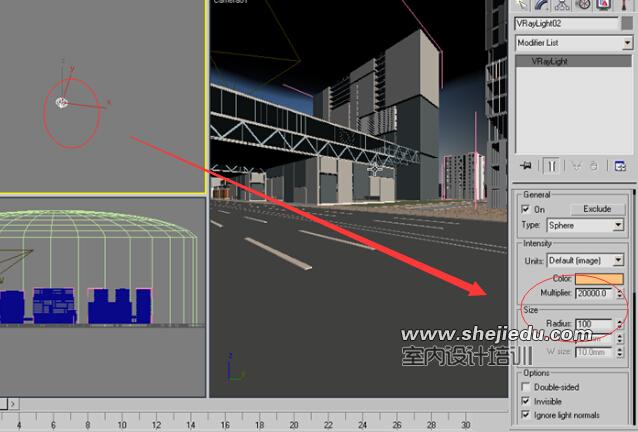This screenshot has width=638, height=432.
Task: Click the Radius spinner arrows
Action: 620,324
